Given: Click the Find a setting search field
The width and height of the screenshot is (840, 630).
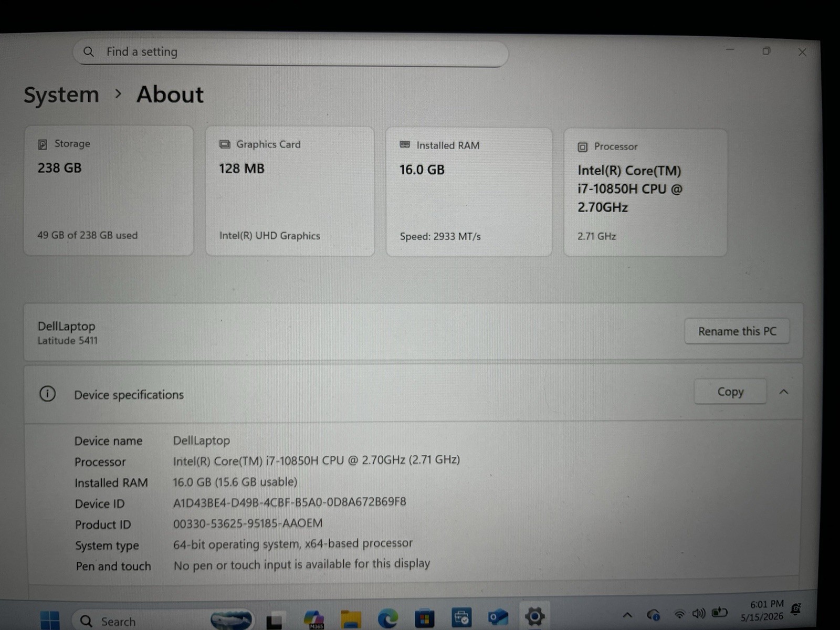Looking at the screenshot, I should 290,52.
